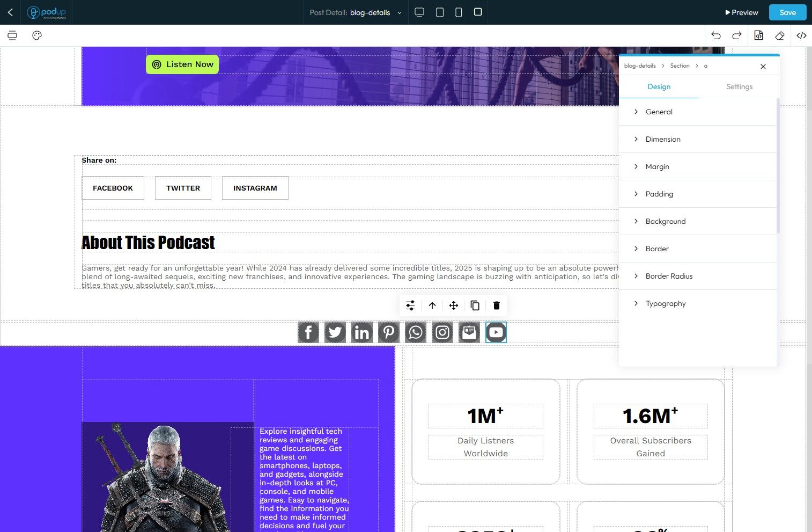Screen dimensions: 812x532
Task: Select the armored warrior image
Action: 168,477
